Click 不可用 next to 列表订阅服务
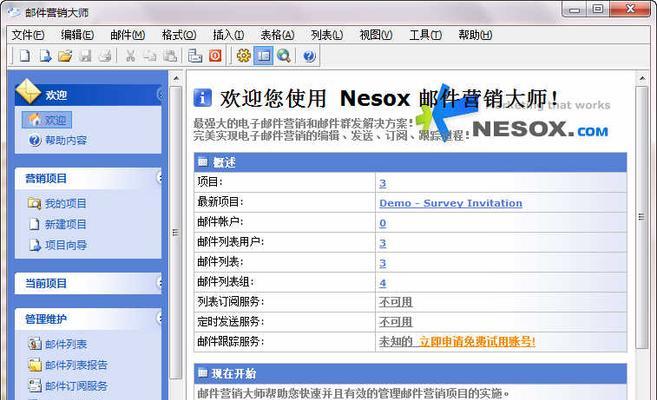The width and height of the screenshot is (657, 400). tap(396, 302)
